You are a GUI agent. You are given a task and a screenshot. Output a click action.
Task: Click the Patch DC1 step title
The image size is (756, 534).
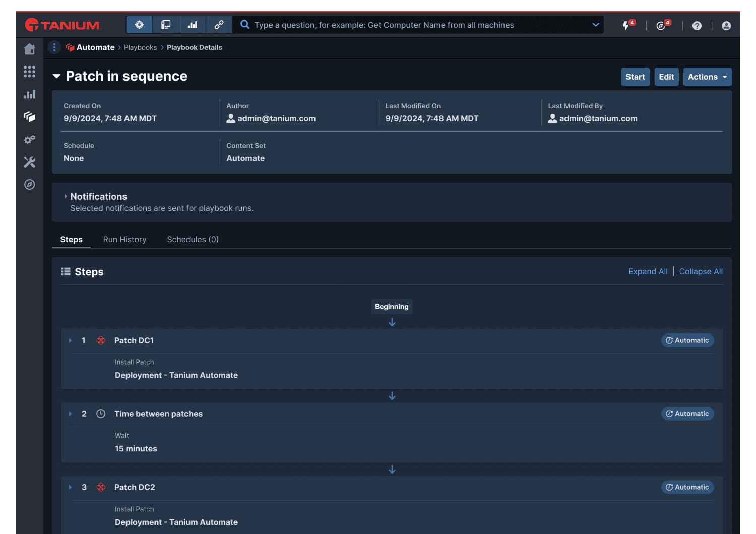[x=134, y=340]
